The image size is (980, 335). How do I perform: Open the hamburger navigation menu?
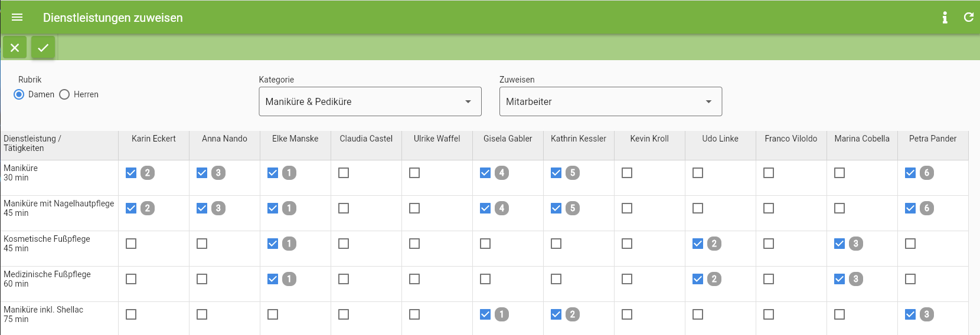[17, 18]
